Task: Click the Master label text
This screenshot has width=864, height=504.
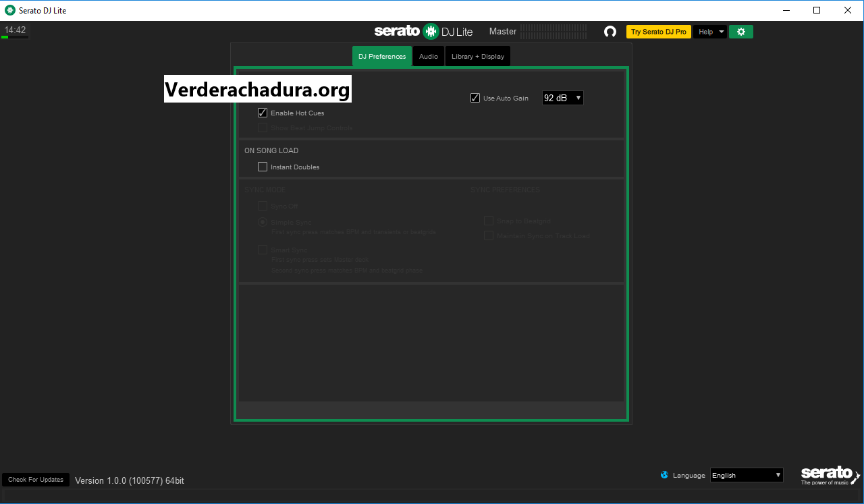Action: (x=503, y=31)
